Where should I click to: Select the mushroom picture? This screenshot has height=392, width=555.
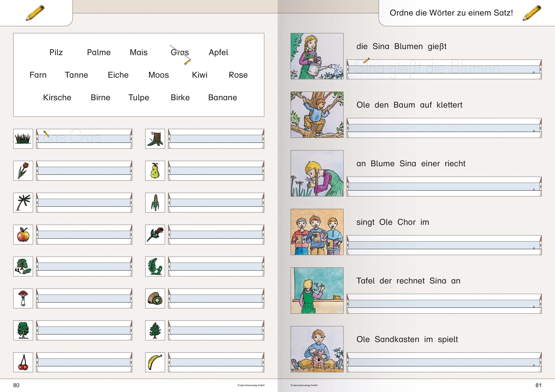click(23, 298)
